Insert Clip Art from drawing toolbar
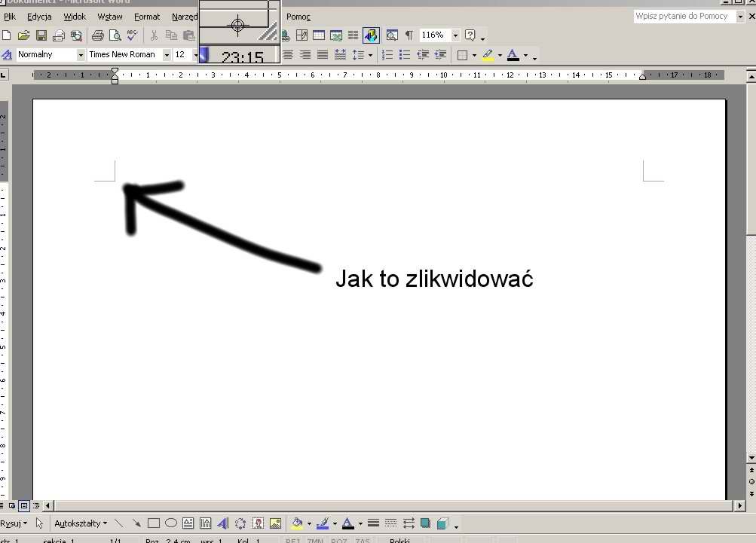This screenshot has width=756, height=543. (x=258, y=523)
